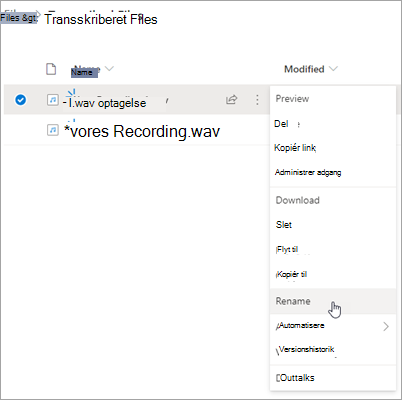Click the audio file icon of selected recording
Viewport: 402px width, 400px height.
pos(53,100)
